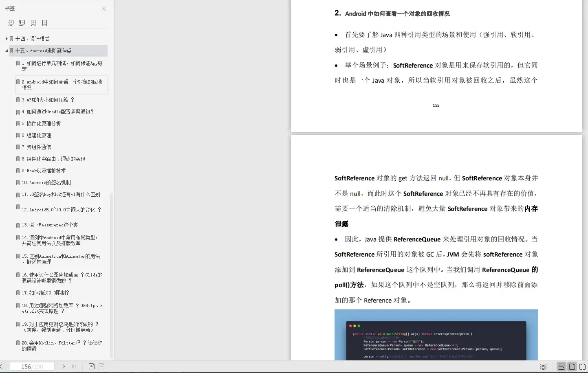This screenshot has width=588, height=373.
Task: Open bookmark 17.如何绕过9.0限制
Action: [x=46, y=293]
